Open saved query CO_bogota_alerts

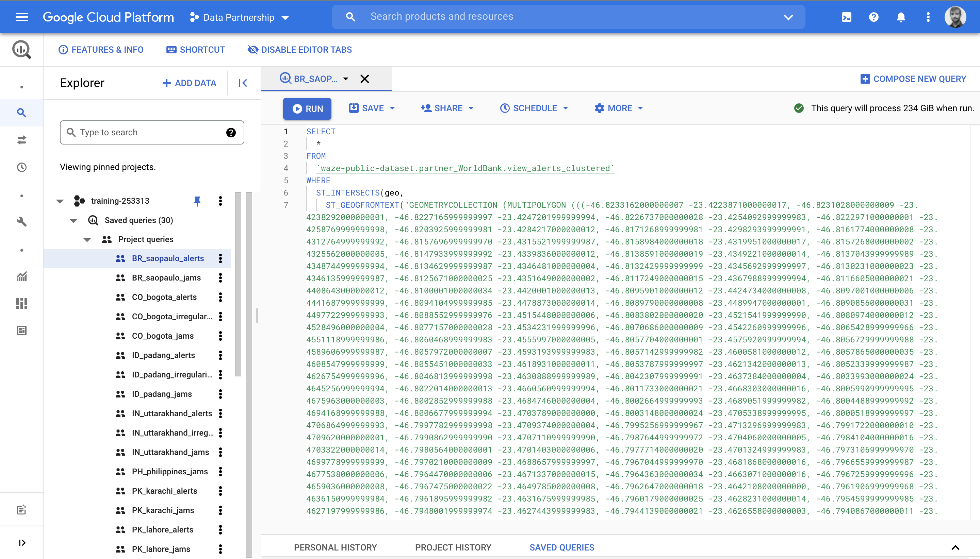pyautogui.click(x=164, y=297)
